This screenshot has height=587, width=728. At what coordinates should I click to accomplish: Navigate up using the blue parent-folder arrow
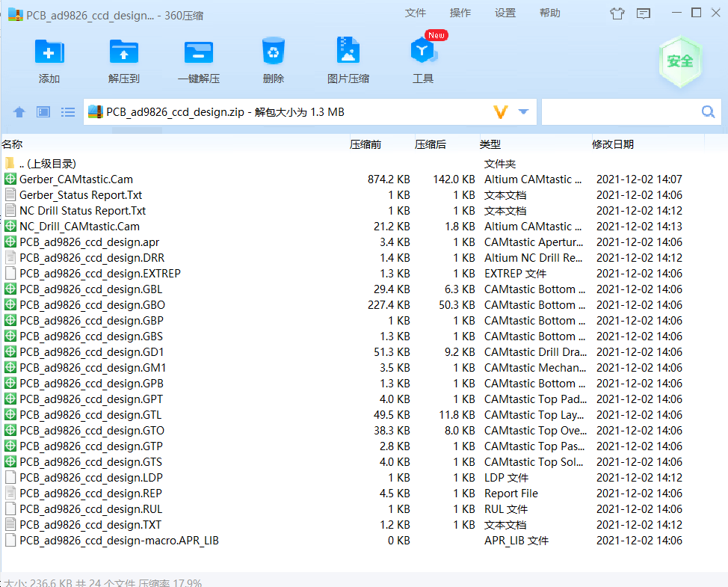click(x=19, y=111)
